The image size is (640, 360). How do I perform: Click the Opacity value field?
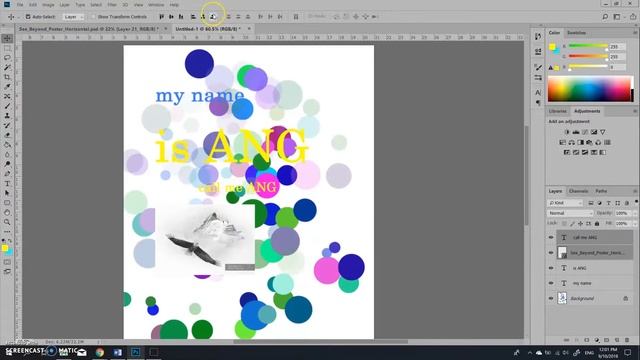[x=623, y=213]
